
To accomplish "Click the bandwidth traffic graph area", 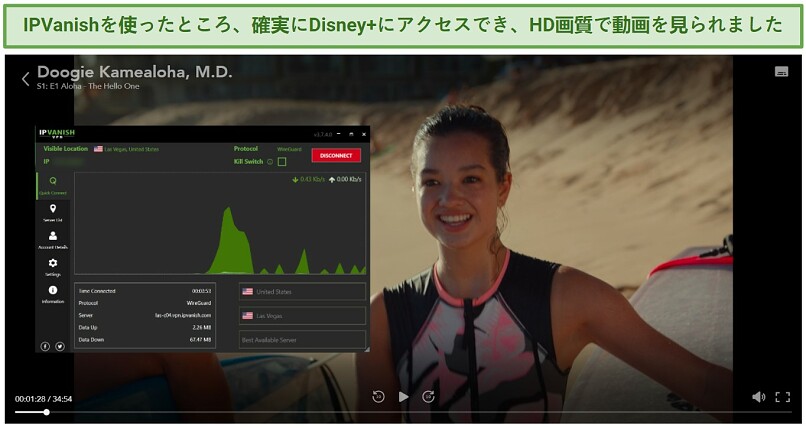I will click(x=220, y=224).
